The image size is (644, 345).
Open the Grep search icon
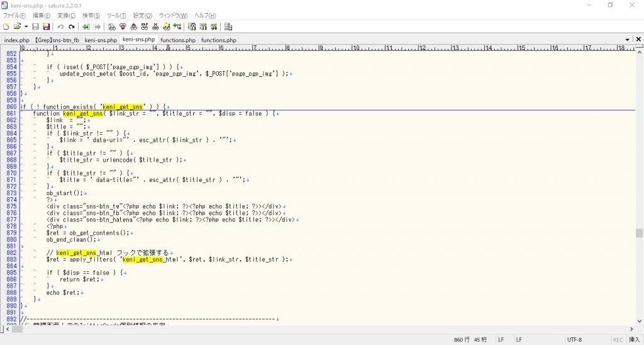[x=166, y=26]
